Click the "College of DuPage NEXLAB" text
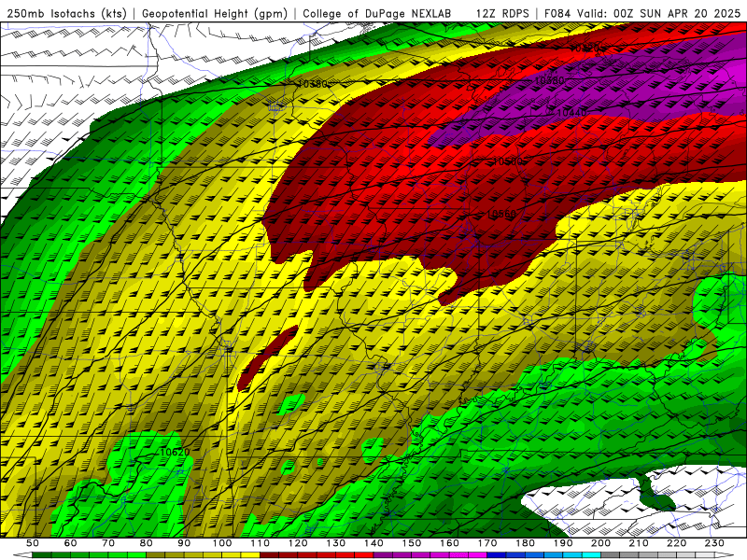The width and height of the screenshot is (747, 560). [x=377, y=14]
